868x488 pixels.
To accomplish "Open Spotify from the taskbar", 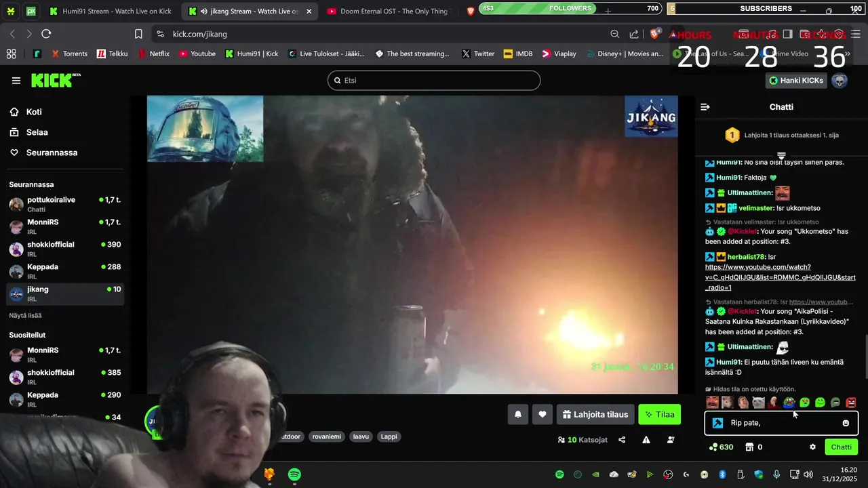I will point(294,474).
